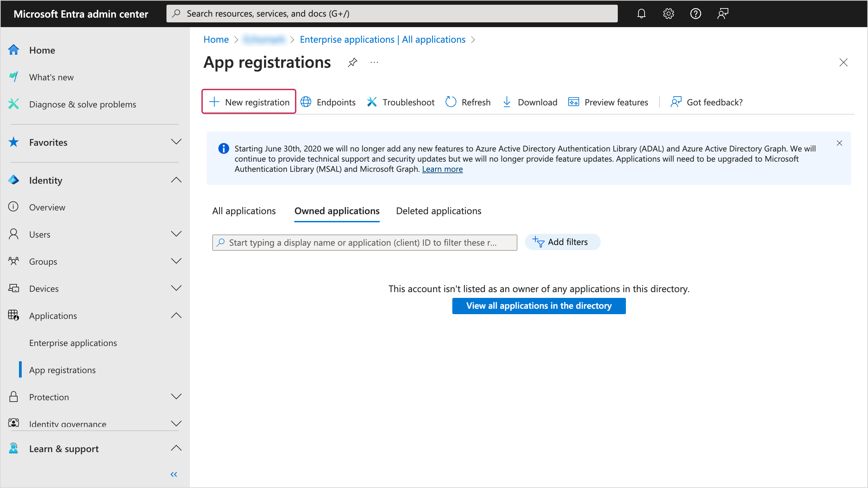Click the Users person icon
868x488 pixels.
[x=14, y=234]
